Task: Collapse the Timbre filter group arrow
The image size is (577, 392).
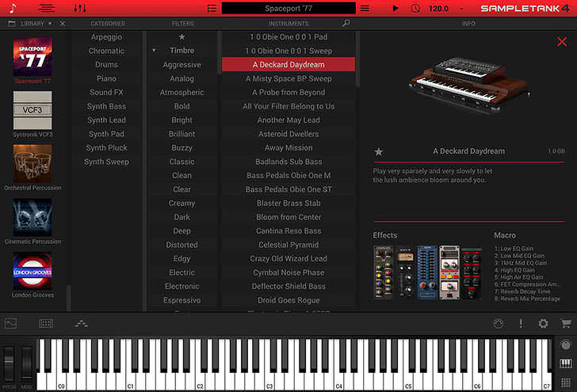Action: 155,51
